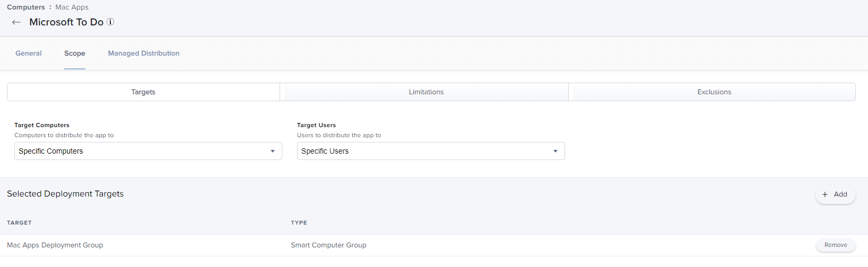Switch to Managed Distribution tab

(144, 53)
